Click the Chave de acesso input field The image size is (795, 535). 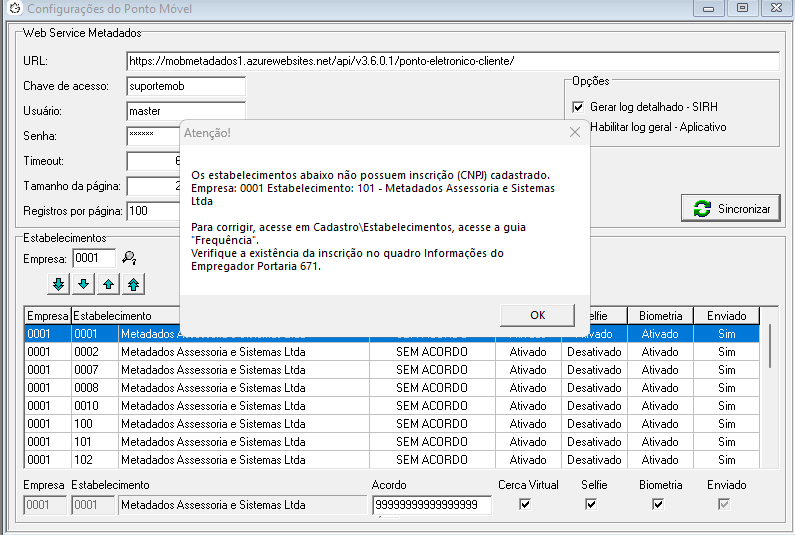pyautogui.click(x=186, y=86)
